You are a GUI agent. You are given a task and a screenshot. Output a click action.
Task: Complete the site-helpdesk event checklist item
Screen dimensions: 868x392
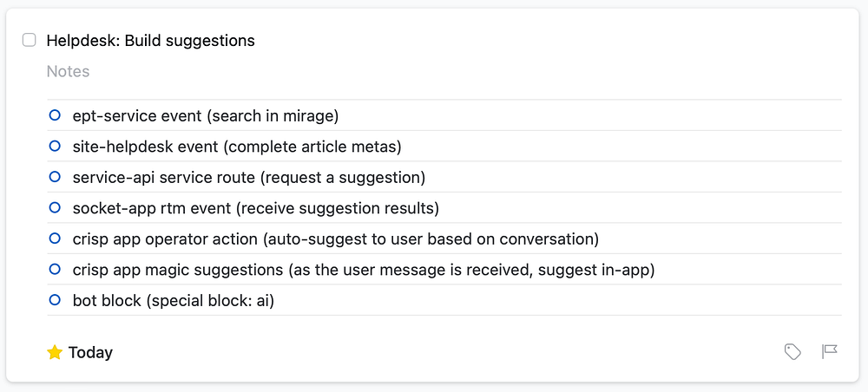(x=55, y=146)
